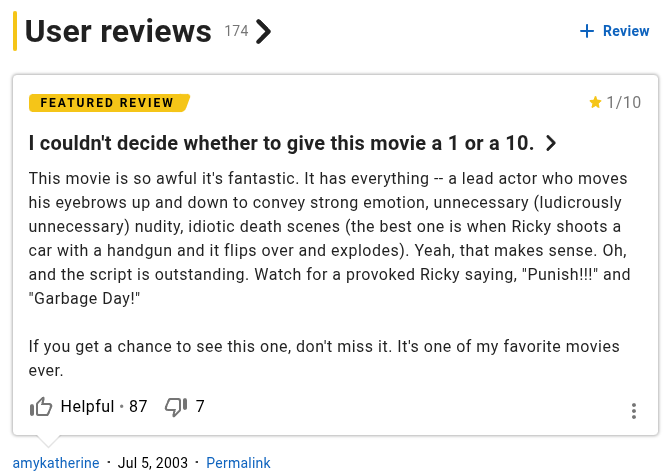Visit the amykatherine user profile
This screenshot has width=667, height=475.
(56, 463)
